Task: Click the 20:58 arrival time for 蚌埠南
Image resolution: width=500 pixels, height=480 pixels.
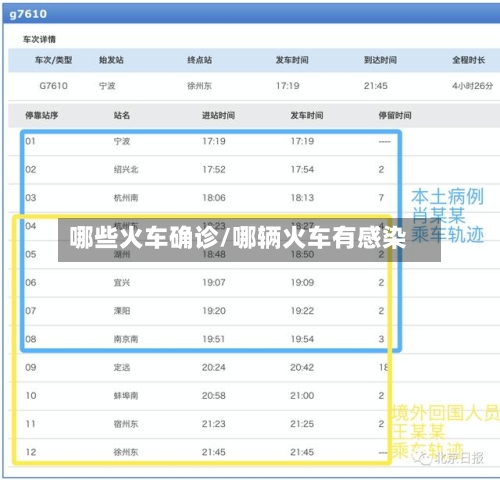Action: click(214, 396)
